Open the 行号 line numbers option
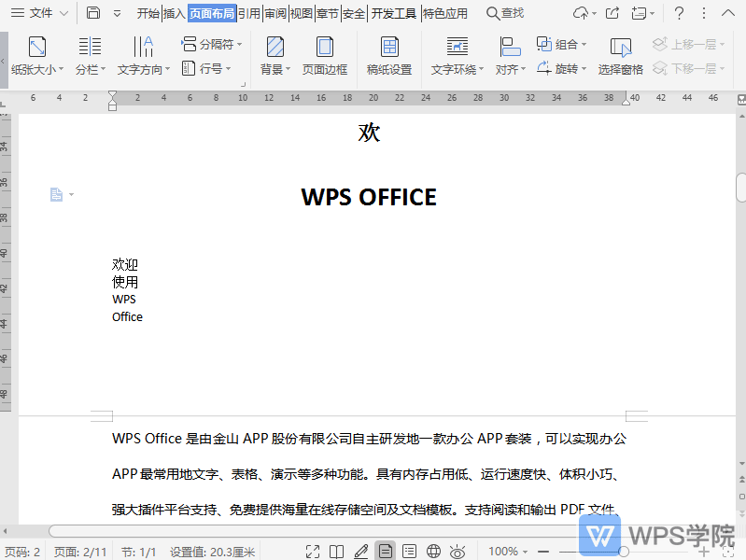Viewport: 746px width, 560px height. point(206,68)
